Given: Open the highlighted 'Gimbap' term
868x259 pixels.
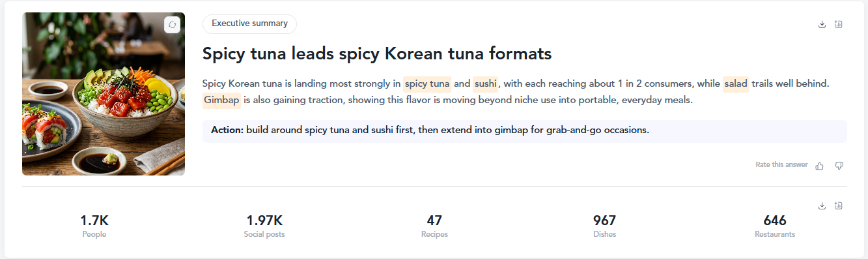Looking at the screenshot, I should tap(221, 100).
